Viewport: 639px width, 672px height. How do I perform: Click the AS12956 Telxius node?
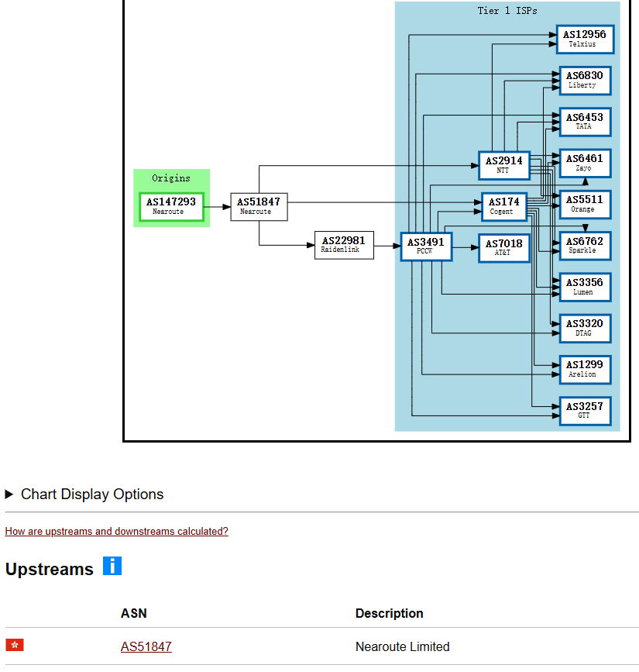[x=585, y=39]
